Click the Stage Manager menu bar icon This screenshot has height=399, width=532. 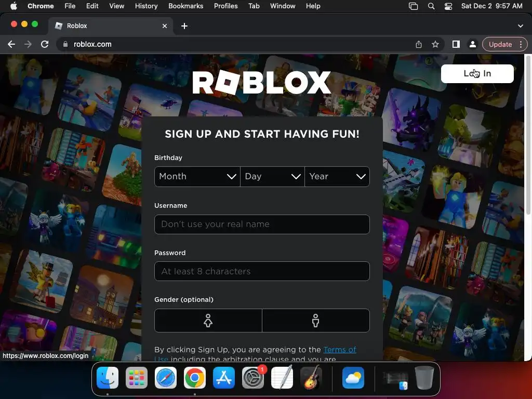pyautogui.click(x=413, y=6)
